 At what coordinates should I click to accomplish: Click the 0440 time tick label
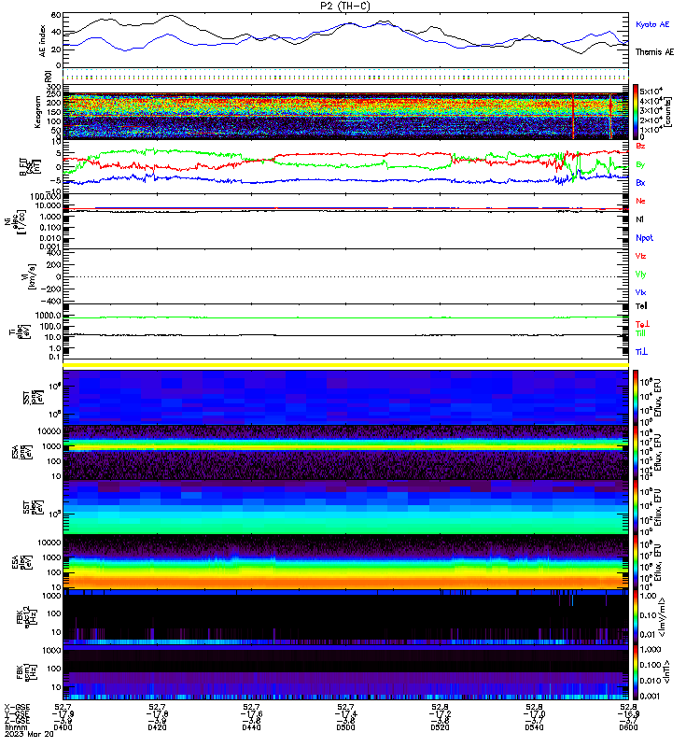251,727
